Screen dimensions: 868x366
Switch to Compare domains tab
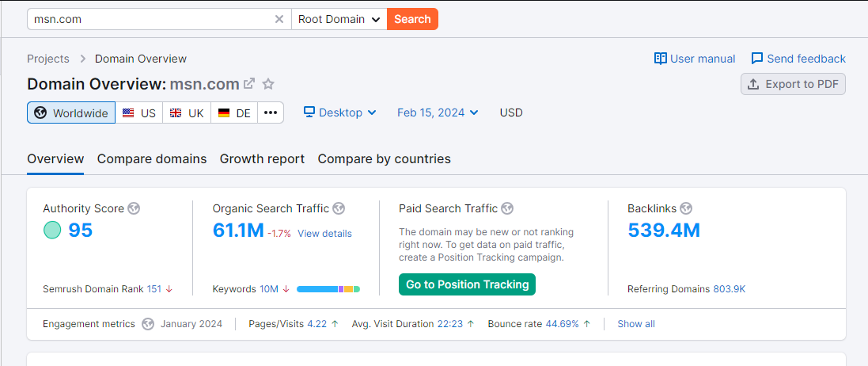[x=152, y=159]
